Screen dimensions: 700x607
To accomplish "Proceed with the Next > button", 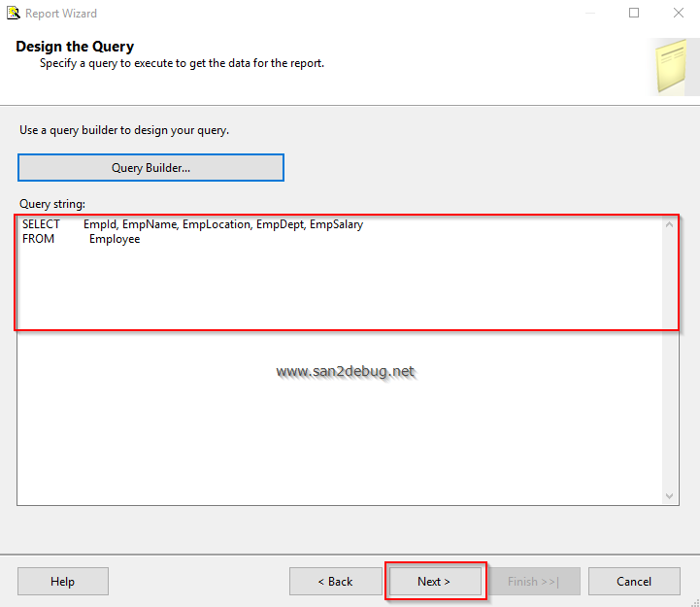I will click(434, 582).
